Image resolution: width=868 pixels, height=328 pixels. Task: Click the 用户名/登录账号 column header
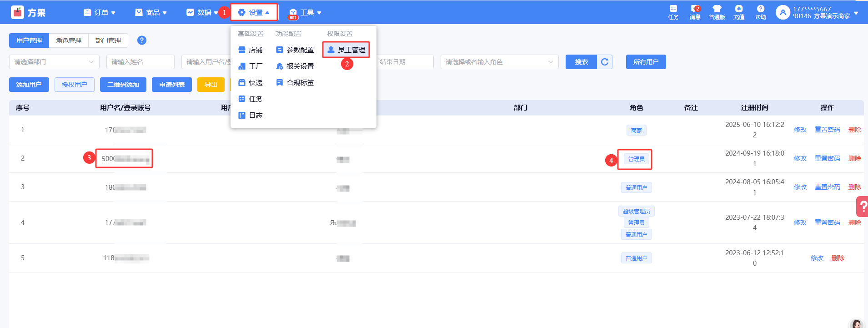click(125, 108)
